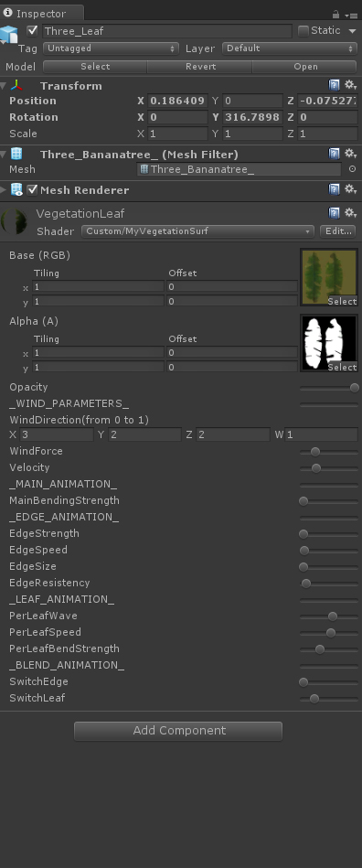Viewport: 362px width, 868px height.
Task: Expand the Mesh Renderer foldout arrow
Action: pyautogui.click(x=4, y=190)
